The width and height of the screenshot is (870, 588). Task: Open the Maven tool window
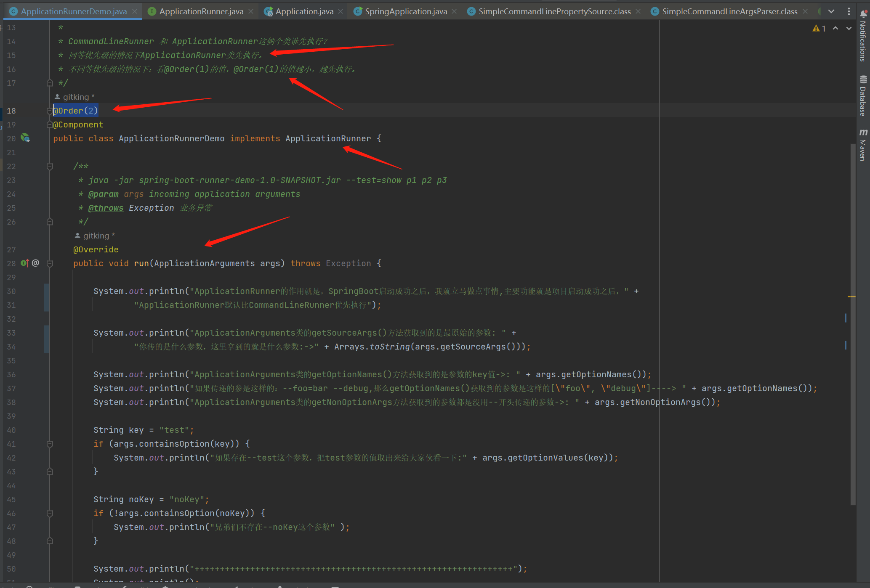point(863,144)
